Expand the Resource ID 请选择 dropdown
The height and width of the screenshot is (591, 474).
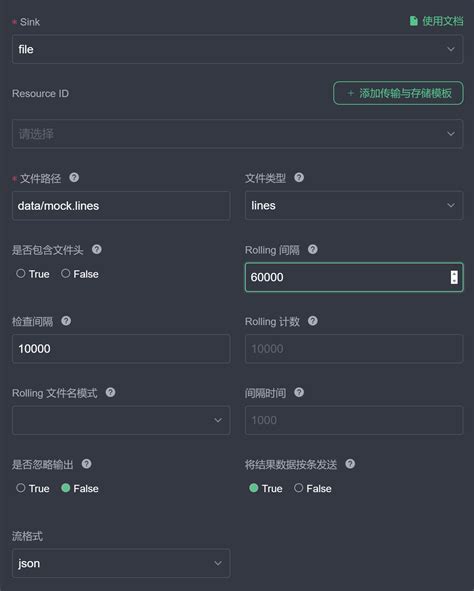(237, 134)
